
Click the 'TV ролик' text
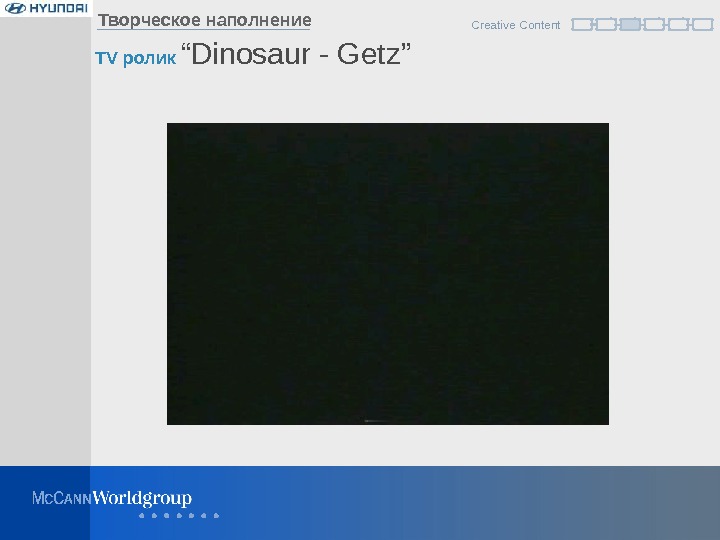135,58
